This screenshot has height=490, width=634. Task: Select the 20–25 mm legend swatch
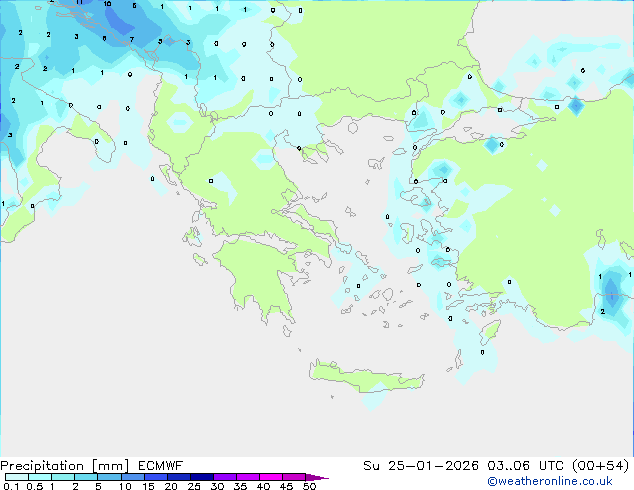[179, 477]
